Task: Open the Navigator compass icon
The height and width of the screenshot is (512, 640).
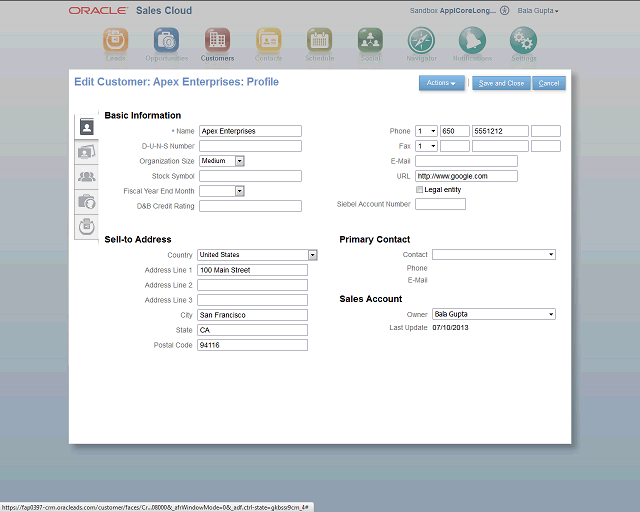Action: pyautogui.click(x=421, y=40)
